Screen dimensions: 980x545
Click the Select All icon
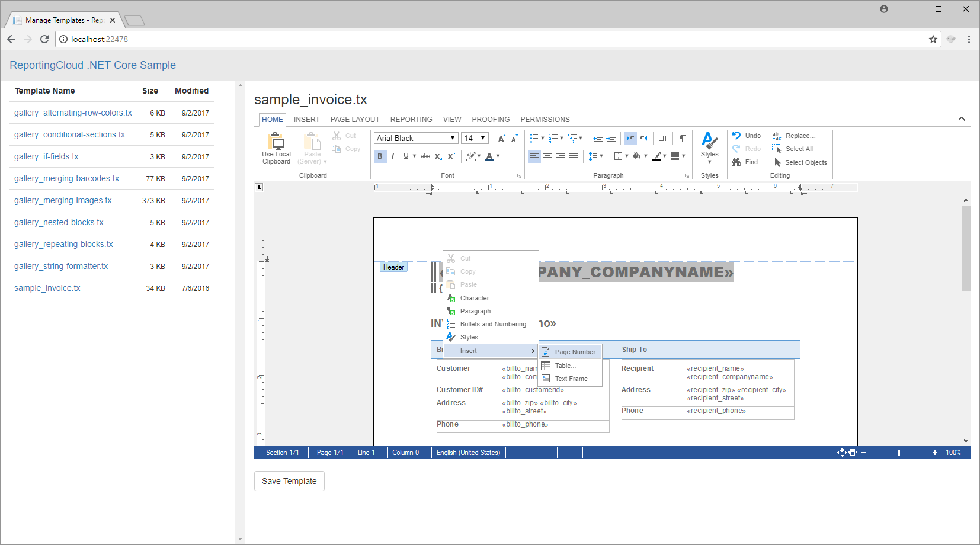pos(776,149)
